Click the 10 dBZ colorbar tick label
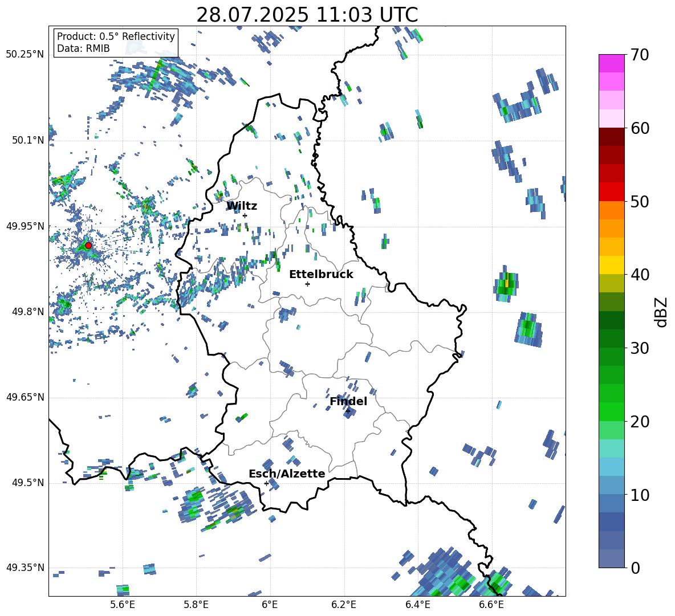The height and width of the screenshot is (616, 675). click(640, 495)
